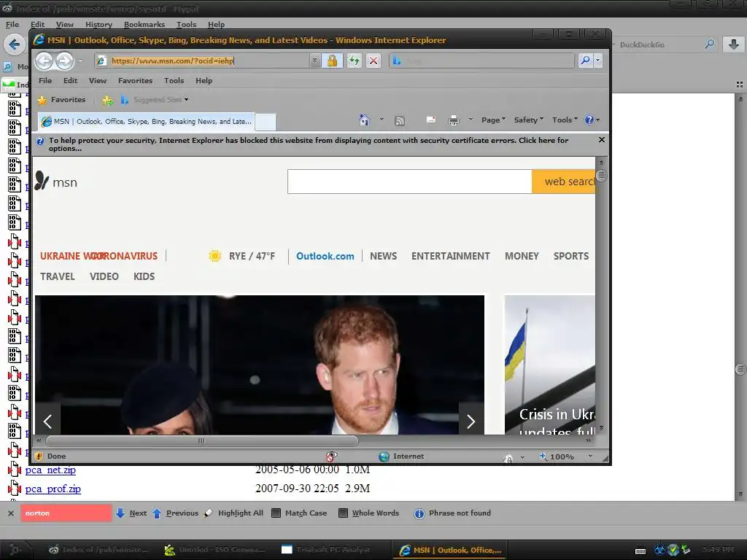Click the privacy report eye icon in status bar
The width and height of the screenshot is (747, 560).
coord(331,456)
